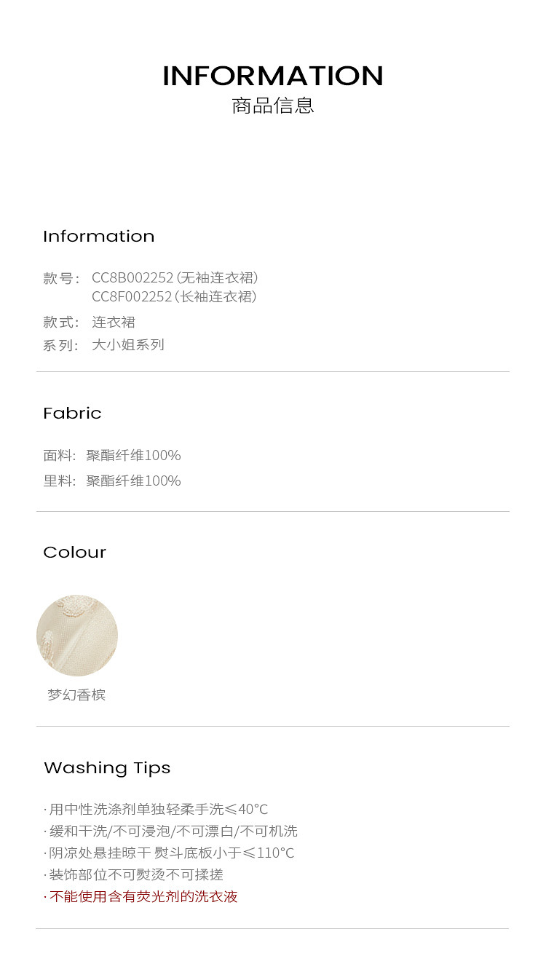This screenshot has width=546, height=980.
Task: Select the Information section heading
Action: coord(98,236)
